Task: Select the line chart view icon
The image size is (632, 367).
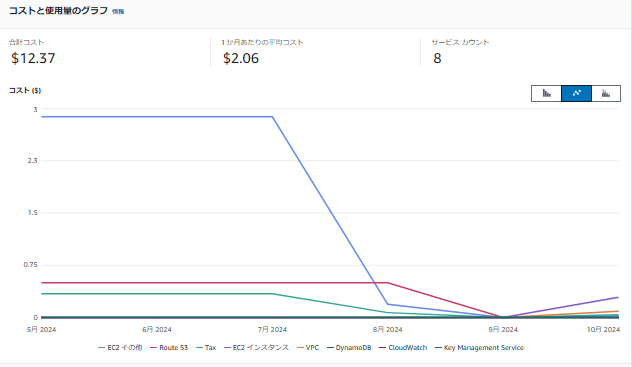Action: click(576, 93)
